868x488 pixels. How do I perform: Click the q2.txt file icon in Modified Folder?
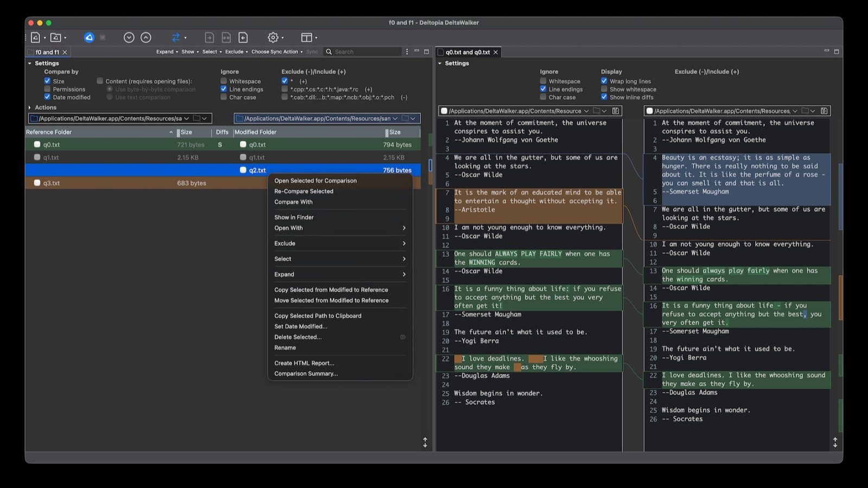[243, 170]
